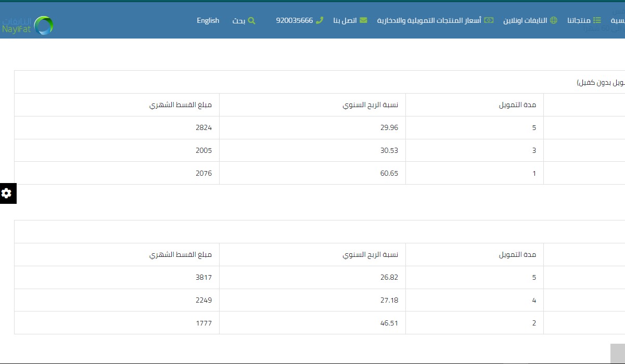The image size is (625, 364).
Task: Select upper table header مبلغ القسط الشهري
Action: tap(181, 105)
